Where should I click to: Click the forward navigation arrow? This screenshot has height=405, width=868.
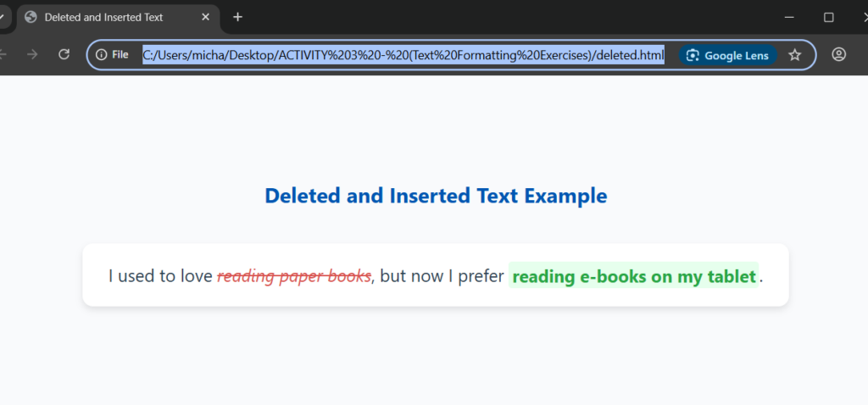click(x=32, y=54)
